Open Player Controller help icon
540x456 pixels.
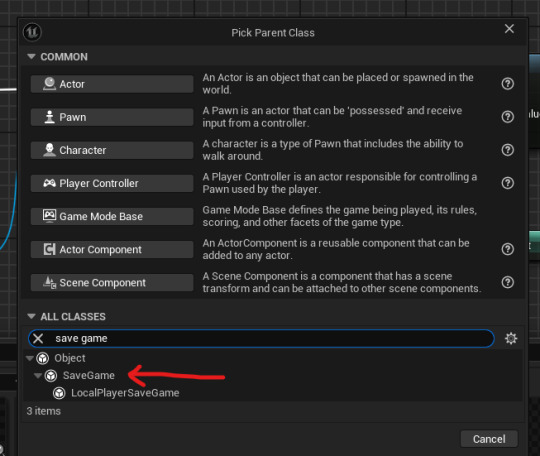click(507, 183)
